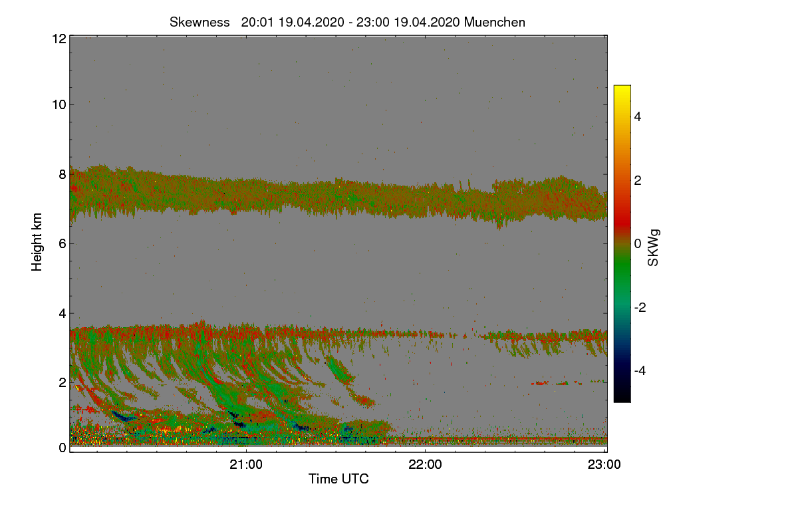Click the yellow top of the colorbar
The width and height of the screenshot is (798, 532).
tap(622, 90)
